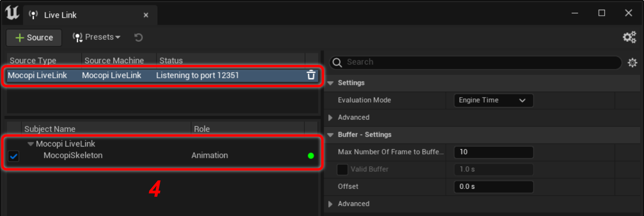Open Live Link settings gears icon

tap(629, 37)
